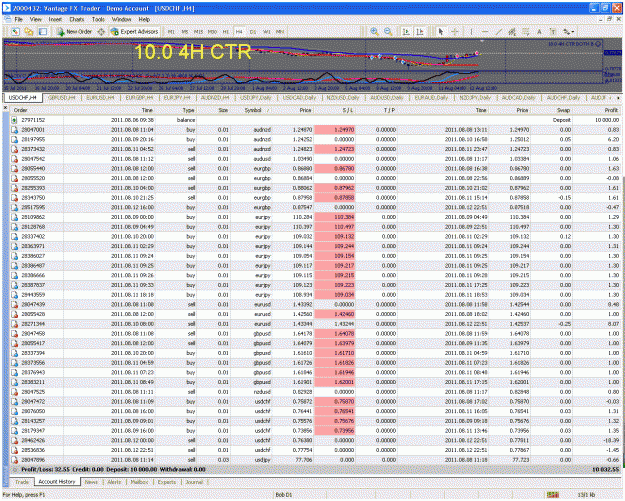Open the Charts menu
625x501 pixels.
77,19
